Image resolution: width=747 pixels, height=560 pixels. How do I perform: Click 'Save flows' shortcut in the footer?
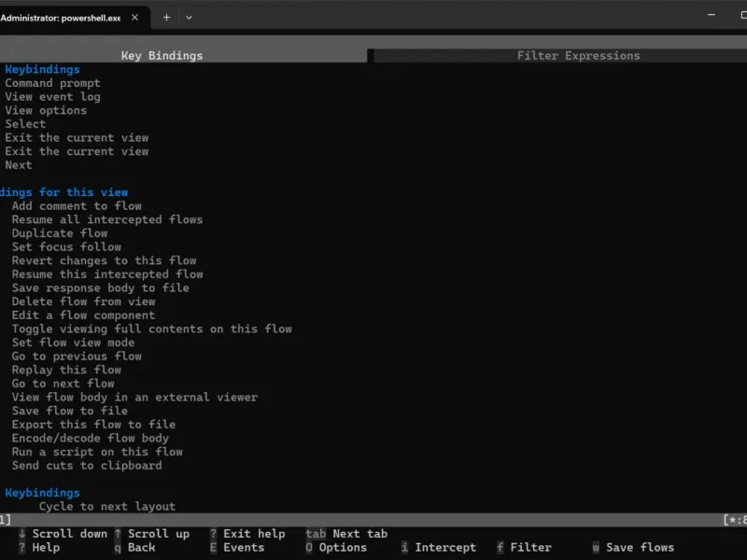click(640, 548)
